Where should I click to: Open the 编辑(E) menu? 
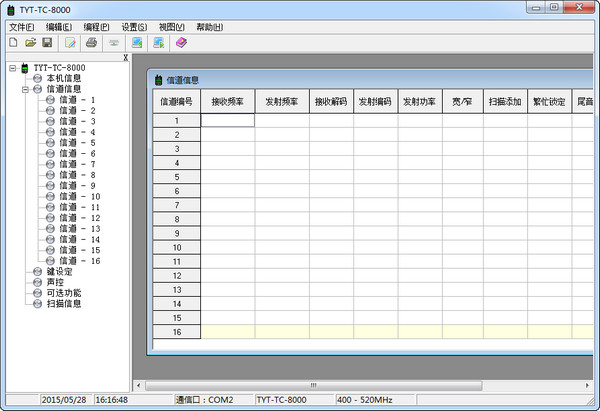[x=59, y=27]
